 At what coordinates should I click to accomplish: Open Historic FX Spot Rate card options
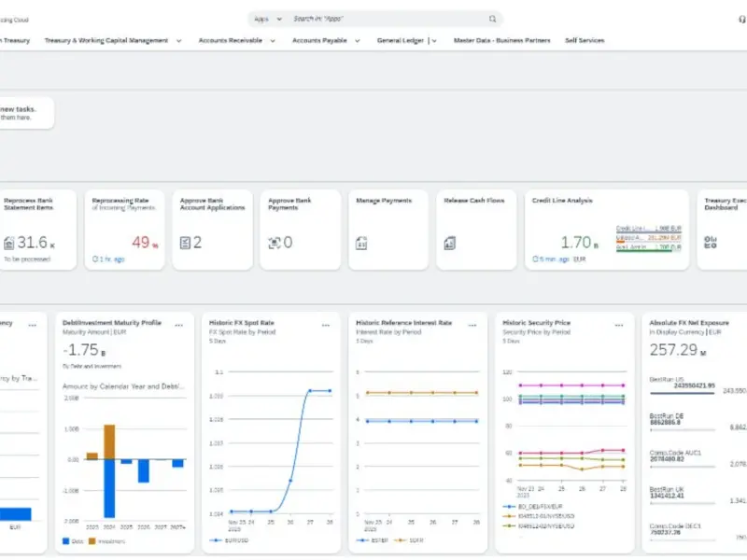(x=326, y=325)
